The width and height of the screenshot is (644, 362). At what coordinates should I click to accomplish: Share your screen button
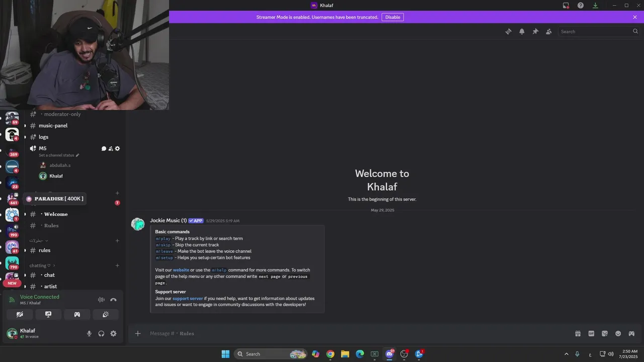pyautogui.click(x=48, y=314)
